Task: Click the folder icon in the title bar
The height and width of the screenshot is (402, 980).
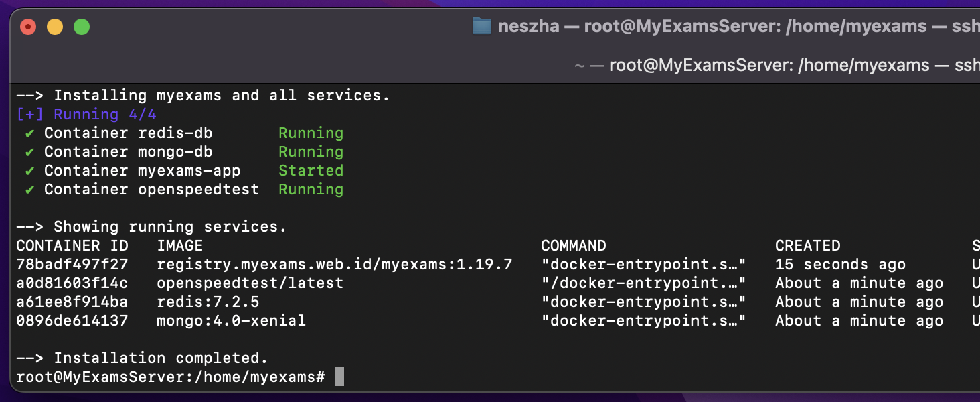Action: [x=482, y=26]
